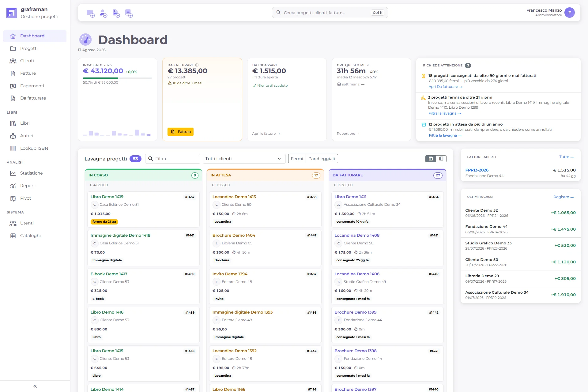Click Filtra la lavagna under waiting projects
This screenshot has height=392, width=588.
[445, 136]
